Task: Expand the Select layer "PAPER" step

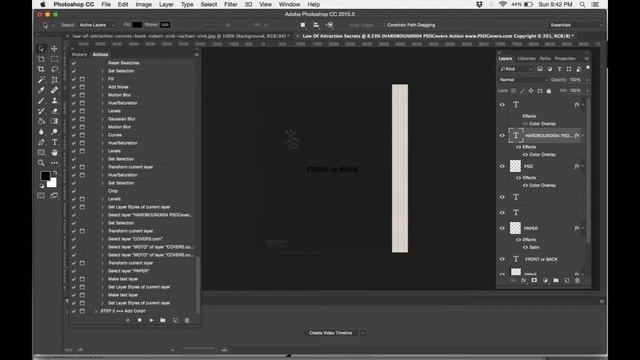Action: (102, 271)
